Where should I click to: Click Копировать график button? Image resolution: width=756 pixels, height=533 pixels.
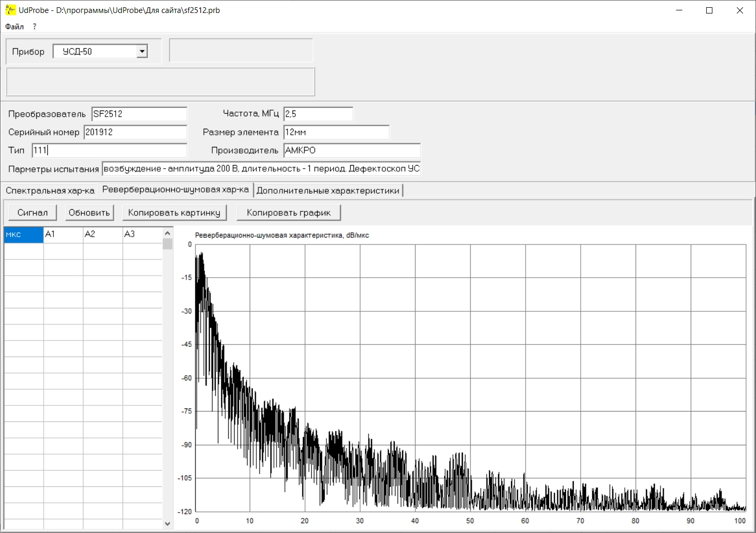pos(288,213)
